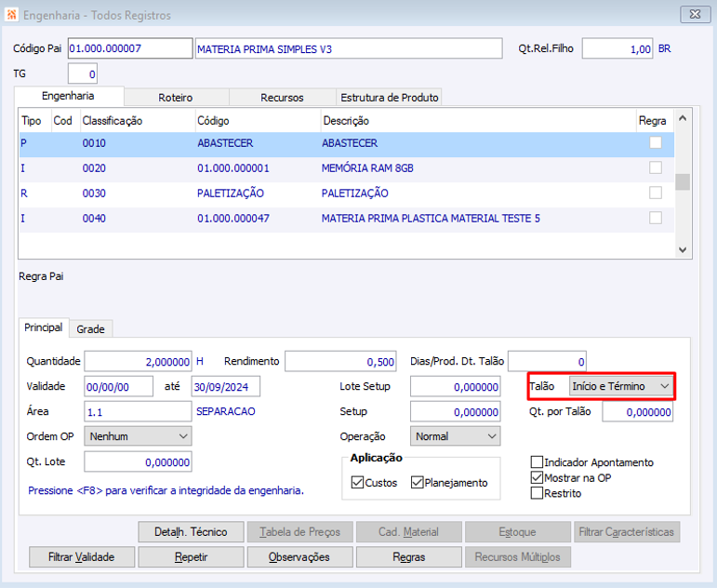The width and height of the screenshot is (717, 588).
Task: Open the Estrutura de Produto tab
Action: [389, 97]
